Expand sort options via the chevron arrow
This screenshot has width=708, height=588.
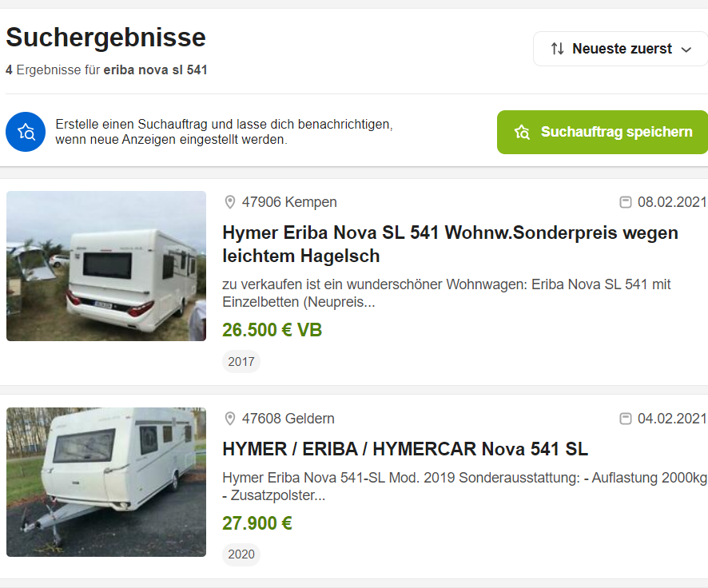[x=686, y=50]
